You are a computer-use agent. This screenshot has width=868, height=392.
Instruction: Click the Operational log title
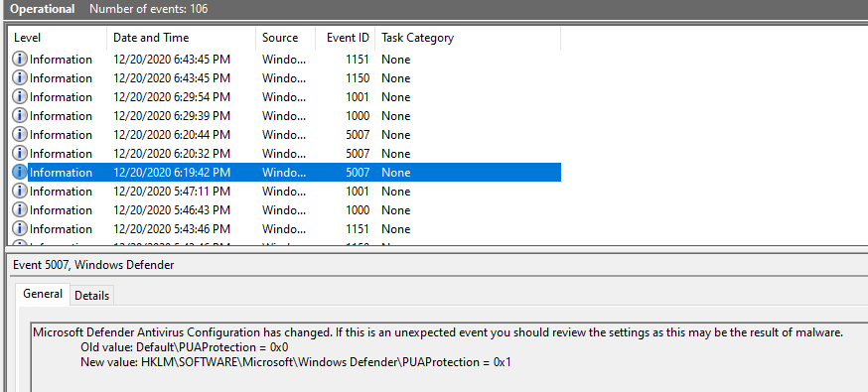43,9
